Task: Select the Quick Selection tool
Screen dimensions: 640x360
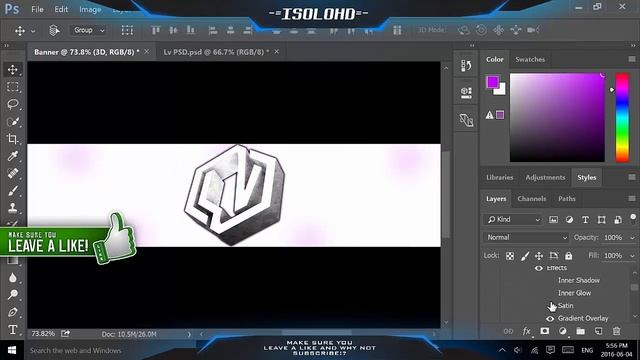Action: pos(13,122)
